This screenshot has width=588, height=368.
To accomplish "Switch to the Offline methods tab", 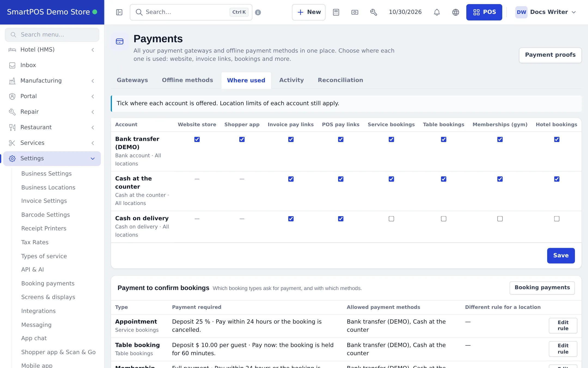I will (x=187, y=80).
